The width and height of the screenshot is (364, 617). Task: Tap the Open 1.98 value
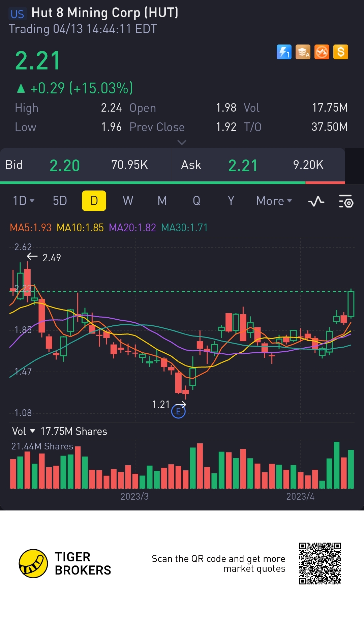[226, 108]
